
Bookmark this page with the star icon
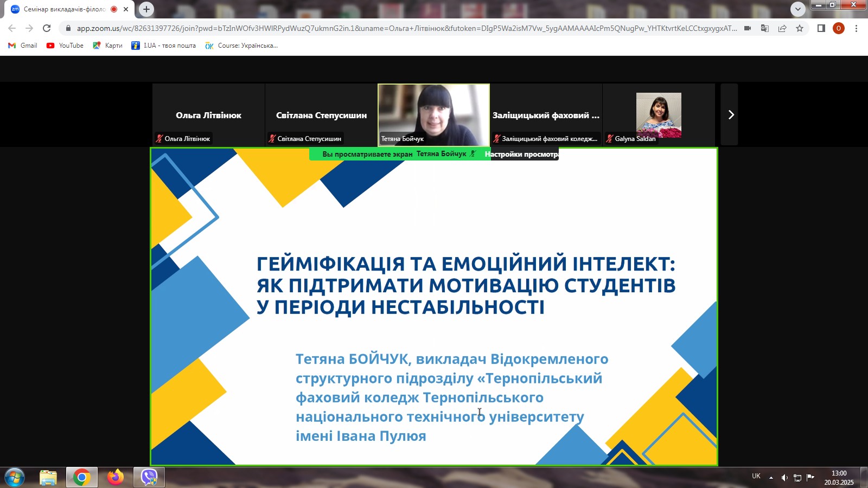click(800, 28)
